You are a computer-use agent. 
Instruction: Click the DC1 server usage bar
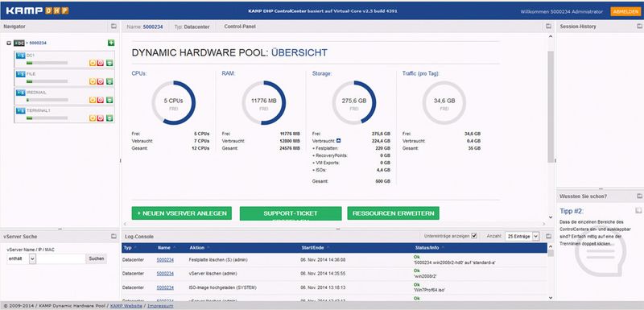click(47, 64)
